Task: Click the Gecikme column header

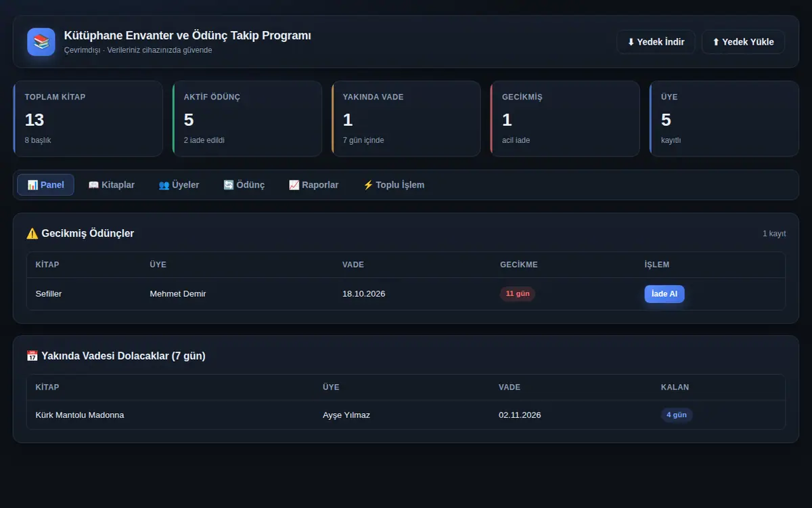Action: pyautogui.click(x=519, y=265)
